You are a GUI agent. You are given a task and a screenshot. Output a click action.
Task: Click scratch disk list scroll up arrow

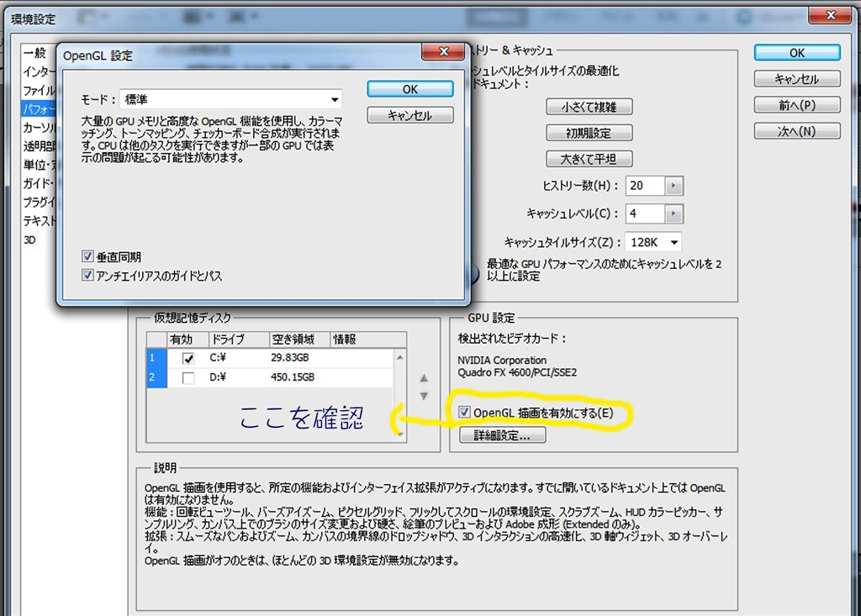(399, 357)
